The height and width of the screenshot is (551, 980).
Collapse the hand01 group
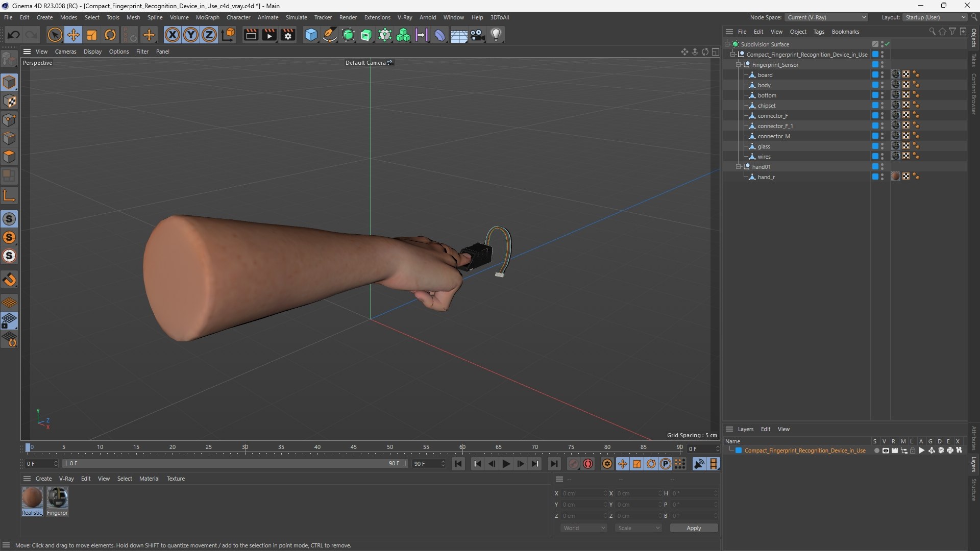click(x=738, y=167)
